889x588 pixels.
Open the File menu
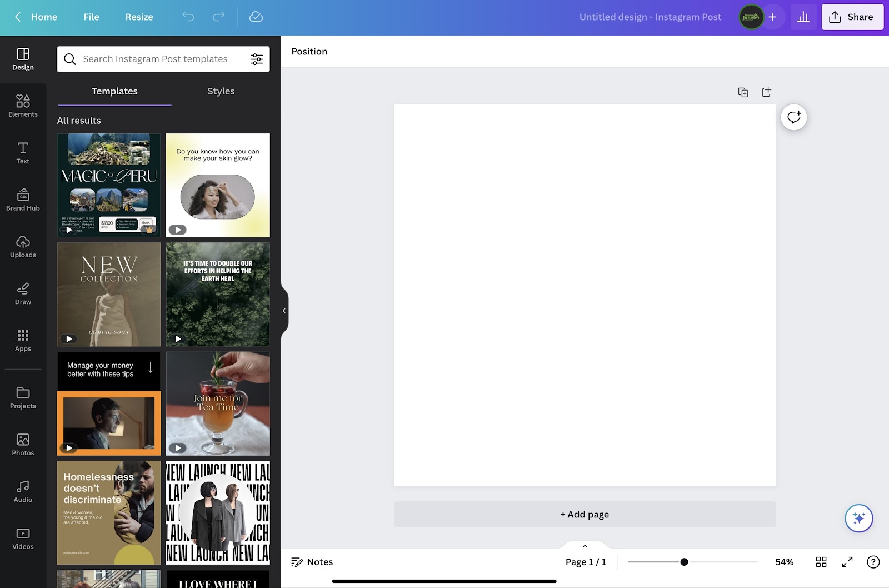pos(91,17)
